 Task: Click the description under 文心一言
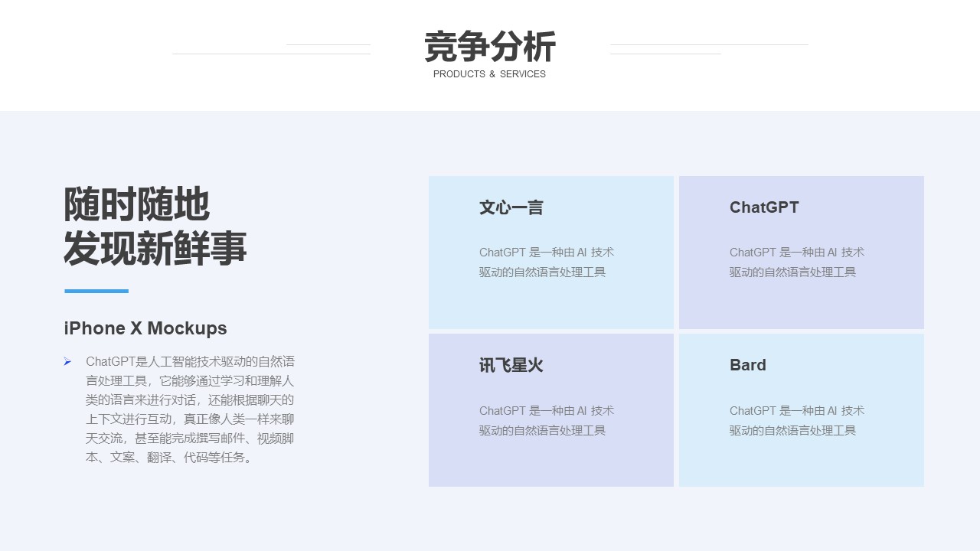coord(547,262)
